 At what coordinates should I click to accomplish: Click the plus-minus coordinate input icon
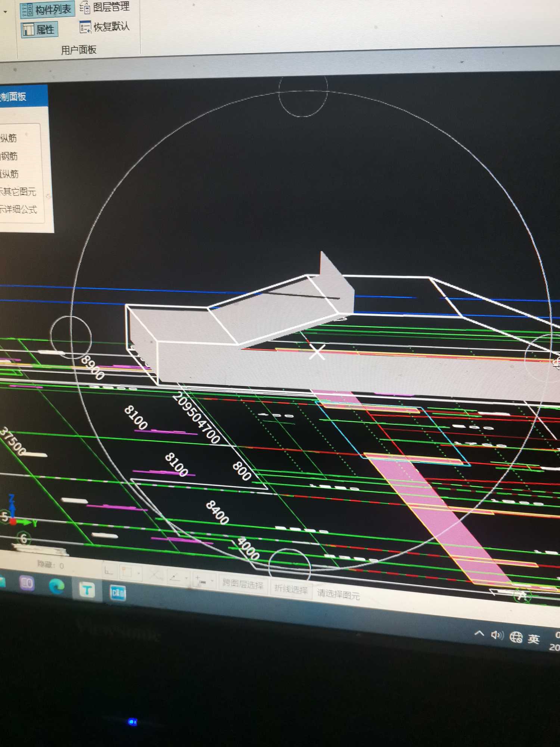click(x=200, y=580)
